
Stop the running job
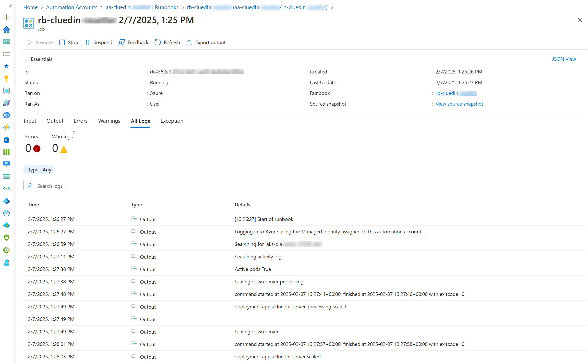point(69,42)
